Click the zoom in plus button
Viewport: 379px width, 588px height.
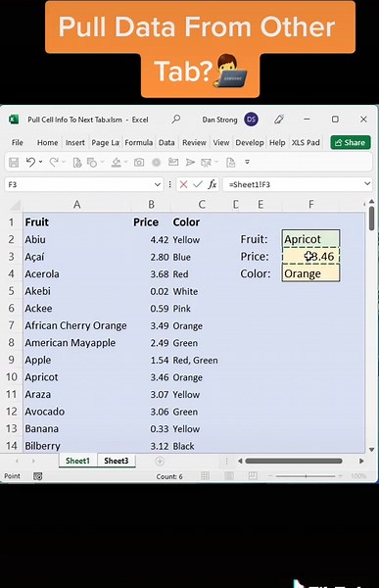point(341,476)
